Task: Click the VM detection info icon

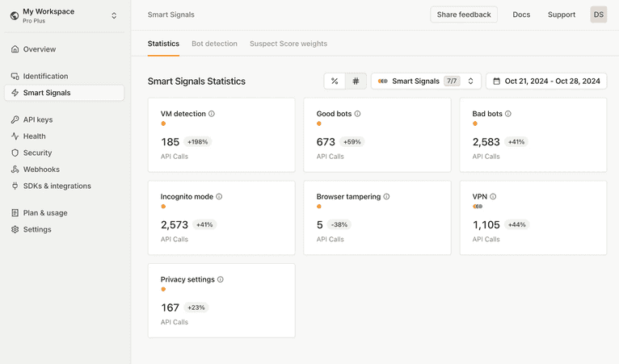Action: click(212, 114)
